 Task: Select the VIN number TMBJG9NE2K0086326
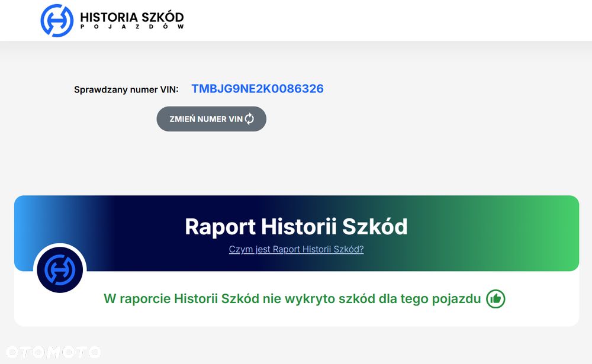pyautogui.click(x=258, y=89)
